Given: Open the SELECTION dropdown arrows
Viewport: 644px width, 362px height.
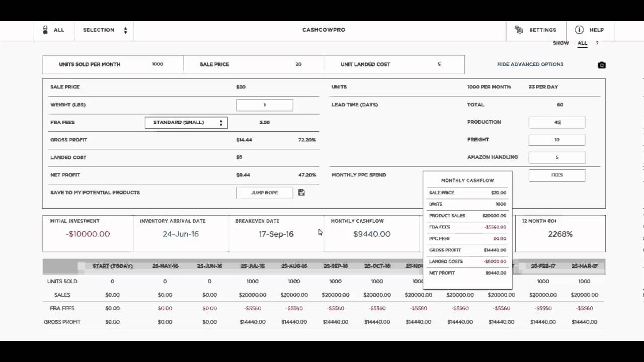Looking at the screenshot, I should pos(125,30).
